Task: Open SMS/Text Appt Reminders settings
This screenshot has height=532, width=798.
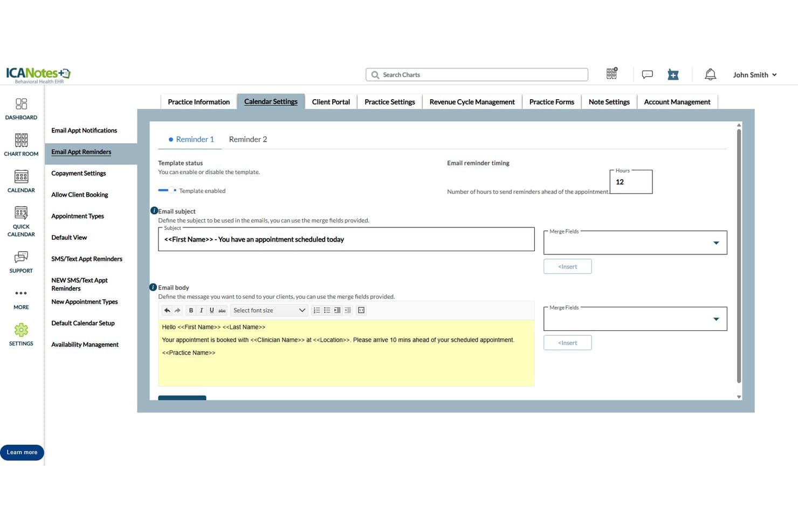Action: coord(87,259)
